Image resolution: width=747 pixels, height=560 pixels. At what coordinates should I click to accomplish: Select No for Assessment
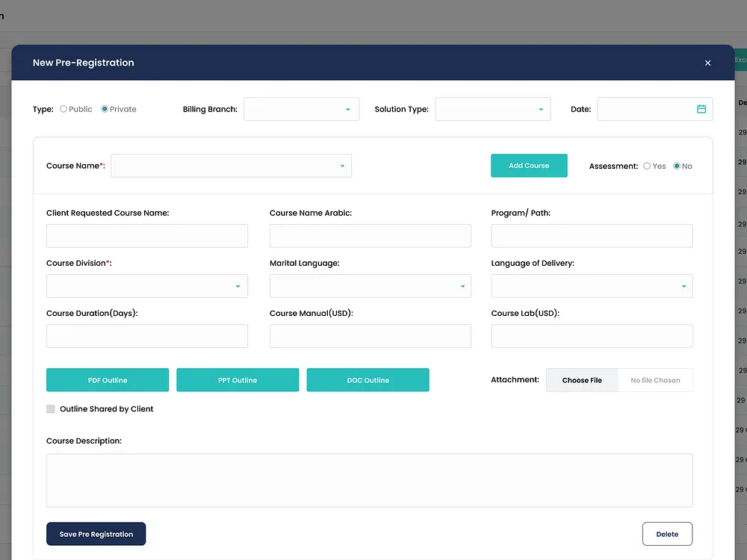675,166
